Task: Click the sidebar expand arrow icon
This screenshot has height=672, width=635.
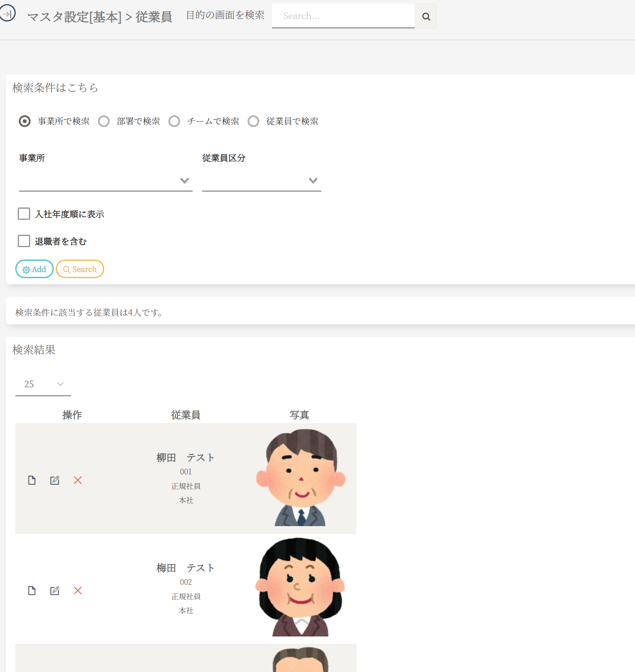Action: [x=7, y=13]
